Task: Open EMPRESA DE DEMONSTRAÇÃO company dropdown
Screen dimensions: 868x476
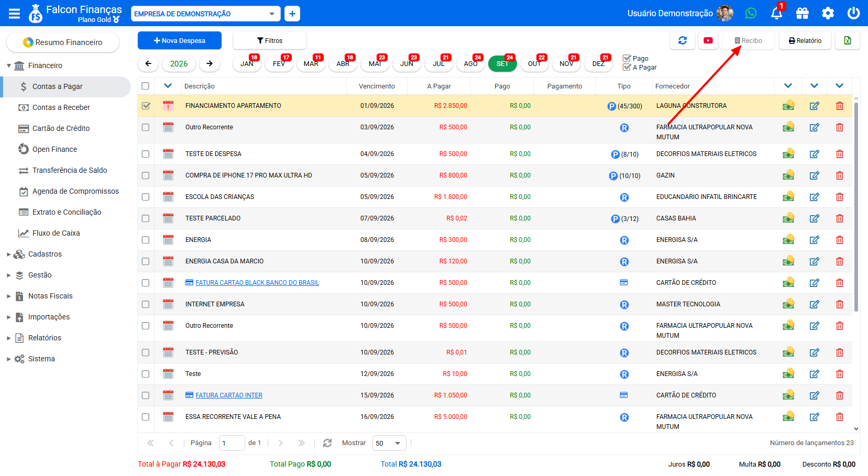Action: point(205,14)
